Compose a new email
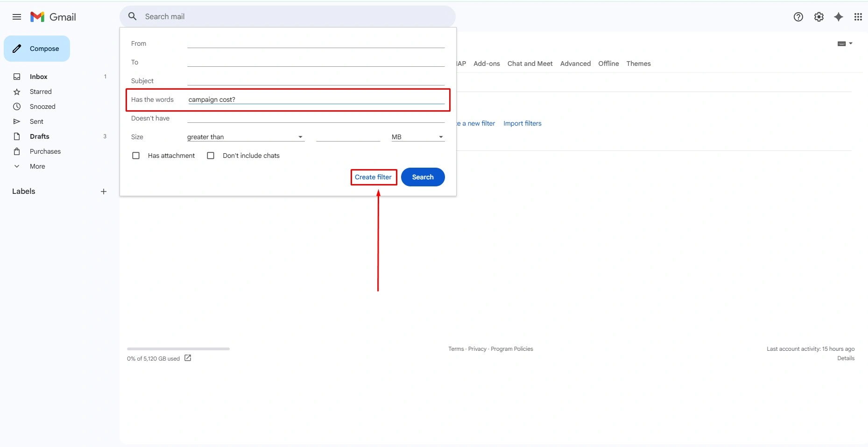 (x=37, y=49)
